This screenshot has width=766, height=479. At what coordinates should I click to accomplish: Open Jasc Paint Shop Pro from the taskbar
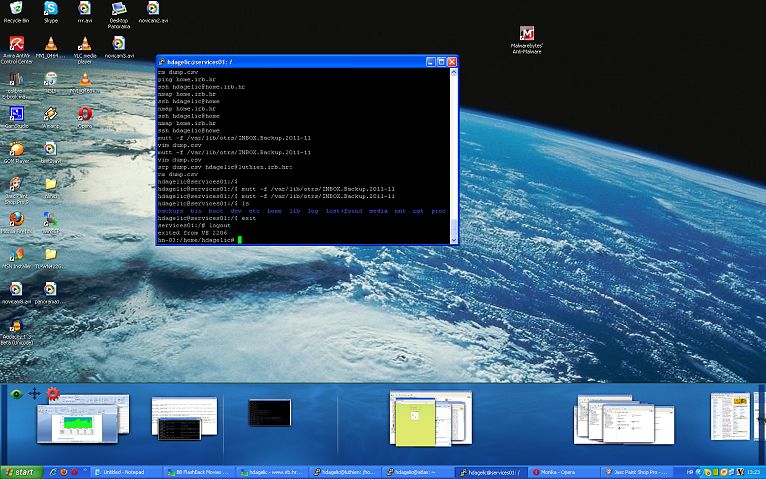click(x=636, y=471)
